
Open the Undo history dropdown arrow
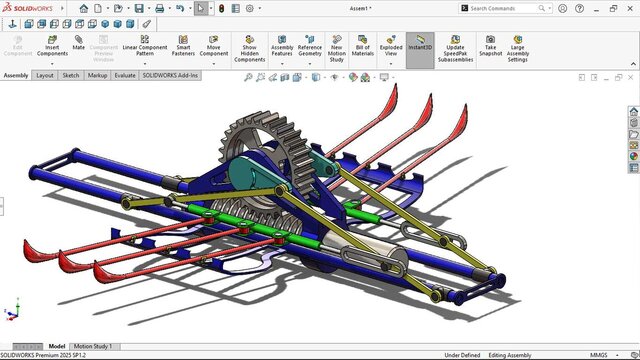pos(190,8)
